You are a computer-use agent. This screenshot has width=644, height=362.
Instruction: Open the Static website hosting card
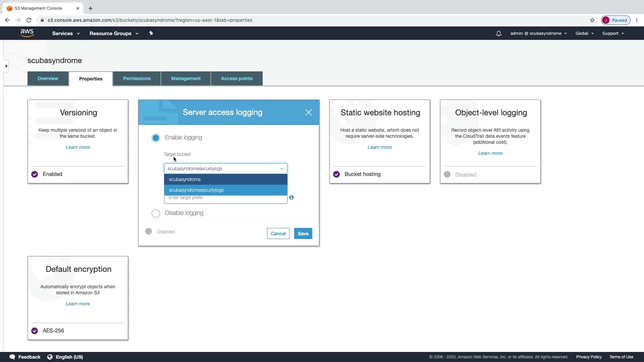coord(380,142)
